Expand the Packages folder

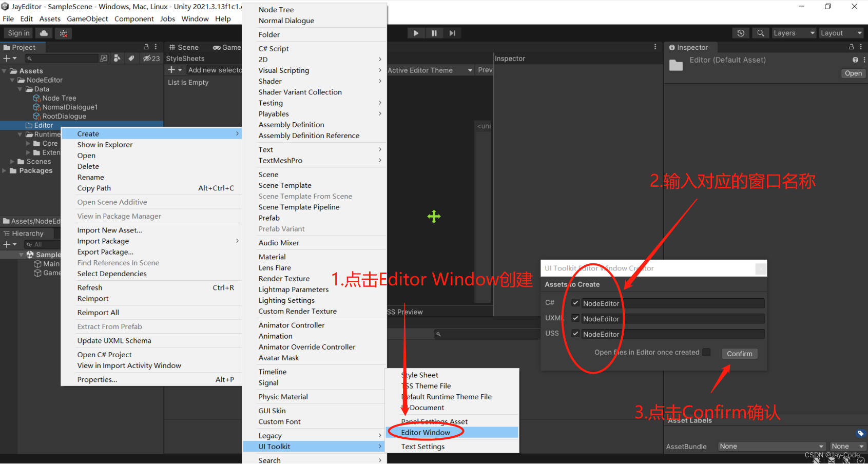pos(5,170)
